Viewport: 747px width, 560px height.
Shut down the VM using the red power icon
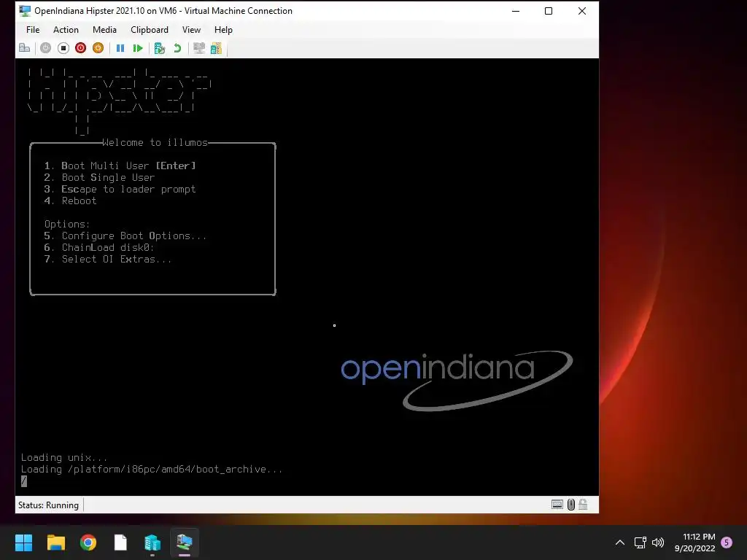[x=80, y=48]
